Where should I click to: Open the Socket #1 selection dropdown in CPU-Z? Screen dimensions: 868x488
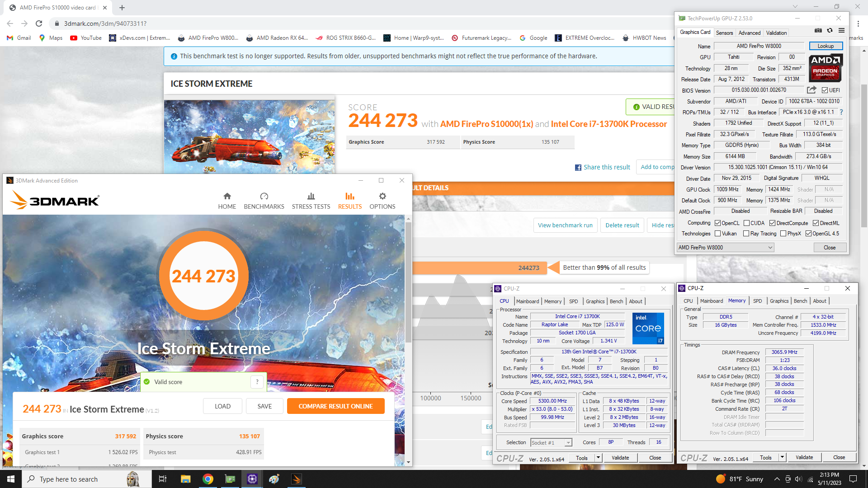[552, 443]
